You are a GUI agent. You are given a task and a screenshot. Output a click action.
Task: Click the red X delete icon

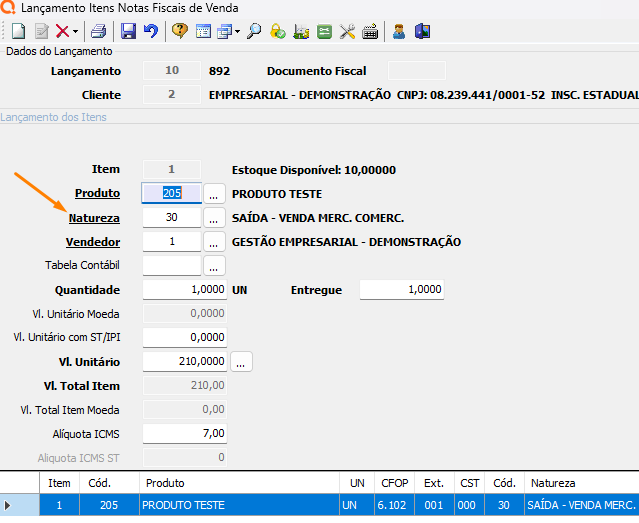coord(62,32)
